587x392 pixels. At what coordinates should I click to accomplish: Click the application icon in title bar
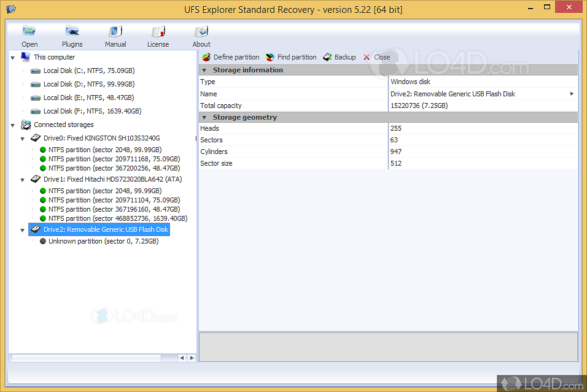[11, 9]
